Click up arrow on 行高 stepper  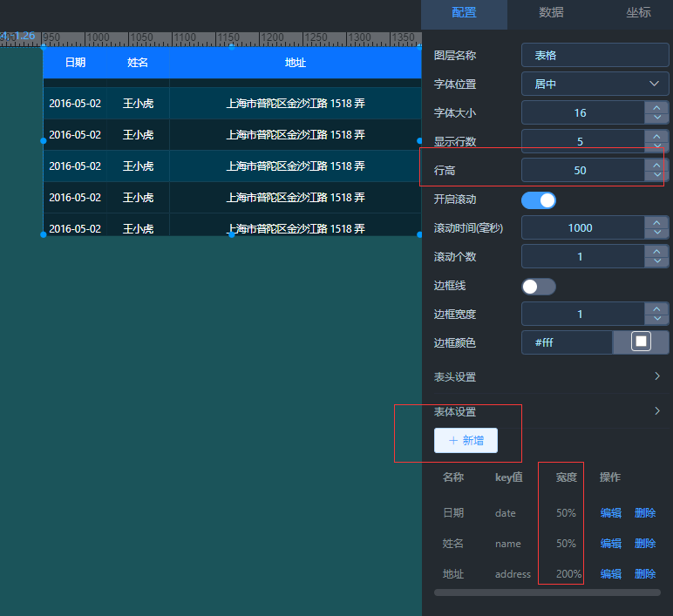coord(656,165)
